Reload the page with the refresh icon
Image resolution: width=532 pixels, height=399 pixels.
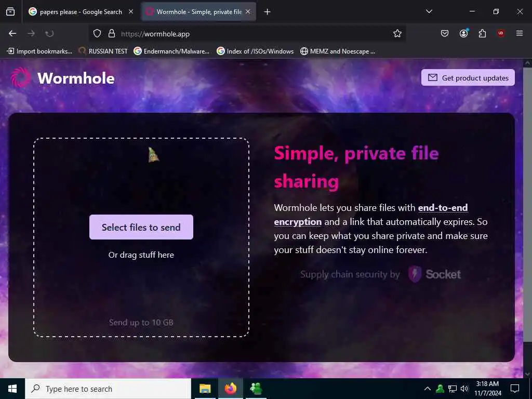pyautogui.click(x=49, y=33)
